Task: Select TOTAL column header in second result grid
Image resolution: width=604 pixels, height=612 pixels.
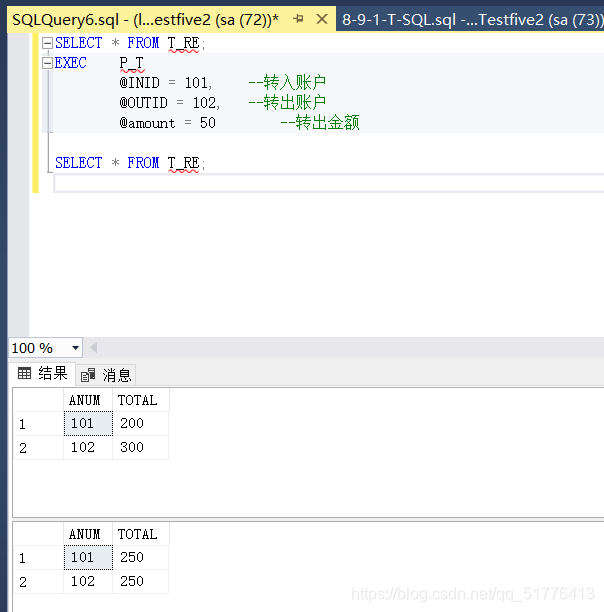Action: tap(140, 534)
